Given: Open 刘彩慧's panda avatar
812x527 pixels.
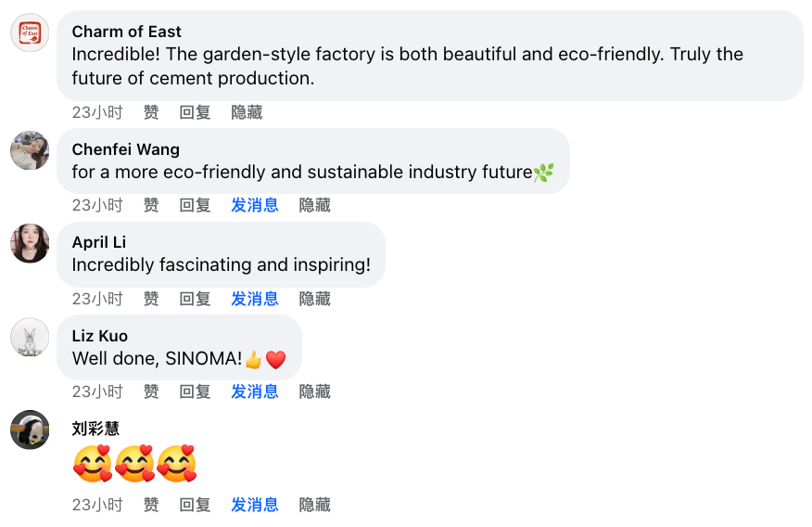Looking at the screenshot, I should pyautogui.click(x=30, y=430).
